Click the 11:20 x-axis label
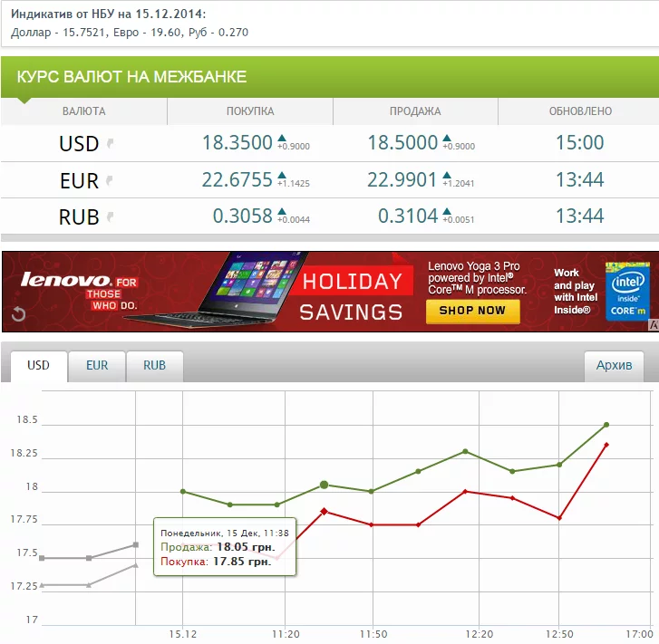Image resolution: width=659 pixels, height=644 pixels. pyautogui.click(x=286, y=634)
